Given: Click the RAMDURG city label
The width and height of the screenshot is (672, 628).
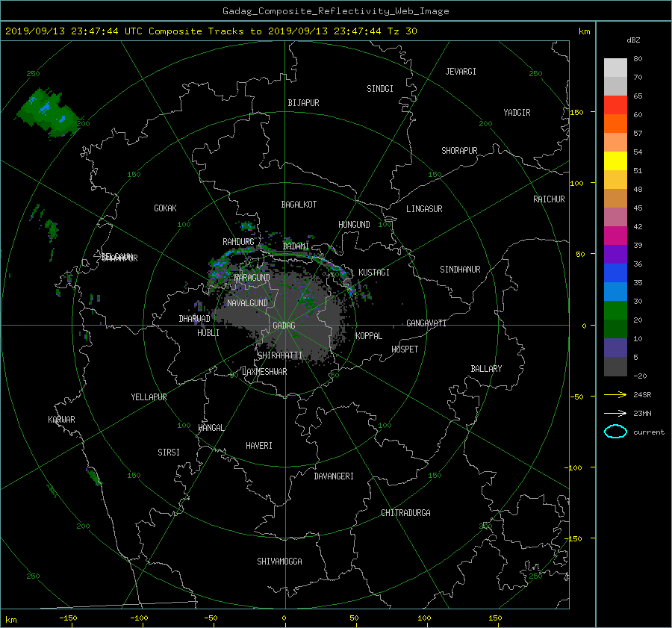Looking at the screenshot, I should coord(238,242).
